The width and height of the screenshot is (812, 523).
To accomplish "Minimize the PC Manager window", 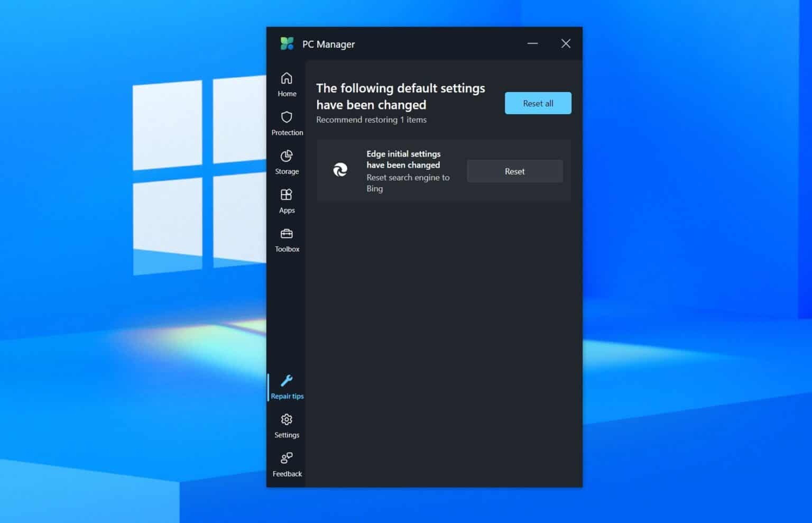I will [x=532, y=43].
